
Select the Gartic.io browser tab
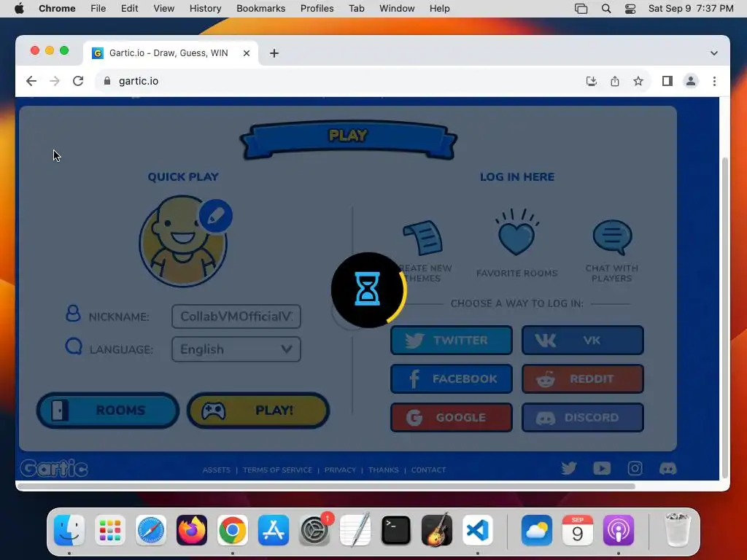coord(169,52)
